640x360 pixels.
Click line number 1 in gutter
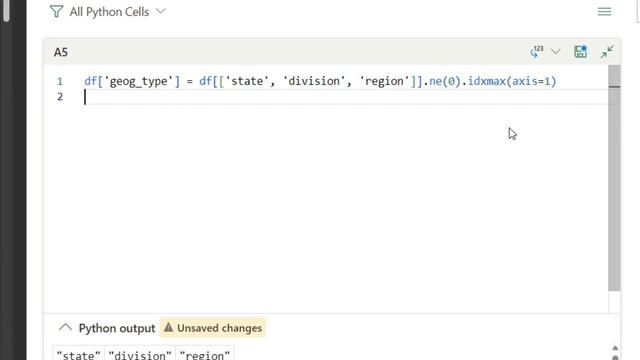coord(60,81)
